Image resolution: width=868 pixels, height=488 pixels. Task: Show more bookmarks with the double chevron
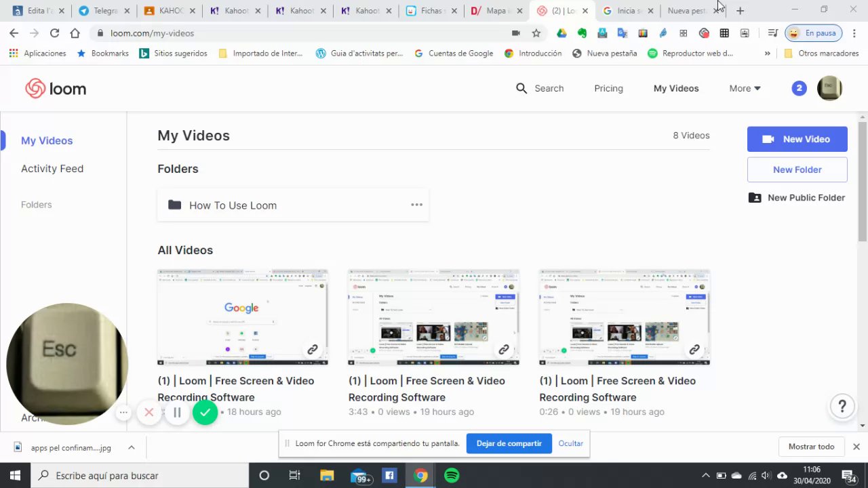coord(768,54)
